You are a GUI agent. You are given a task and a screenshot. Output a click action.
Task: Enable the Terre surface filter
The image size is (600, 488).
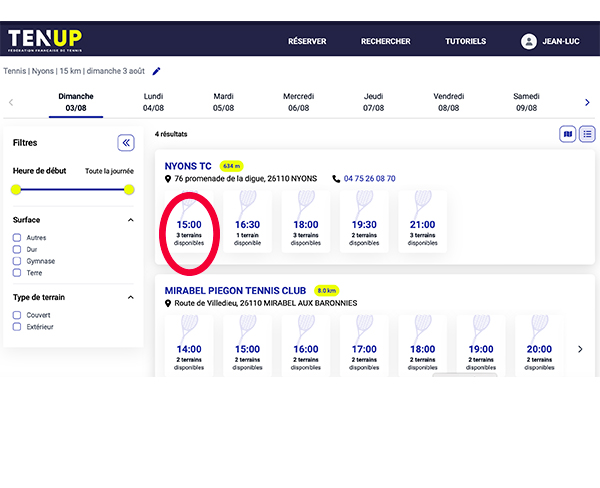point(17,272)
